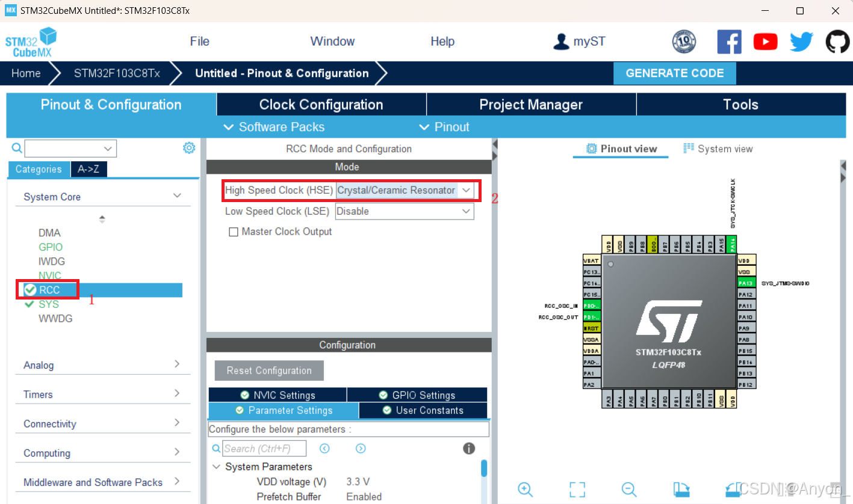Select the PA9 pin on the chip
Image resolution: width=853 pixels, height=504 pixels.
coord(746,328)
